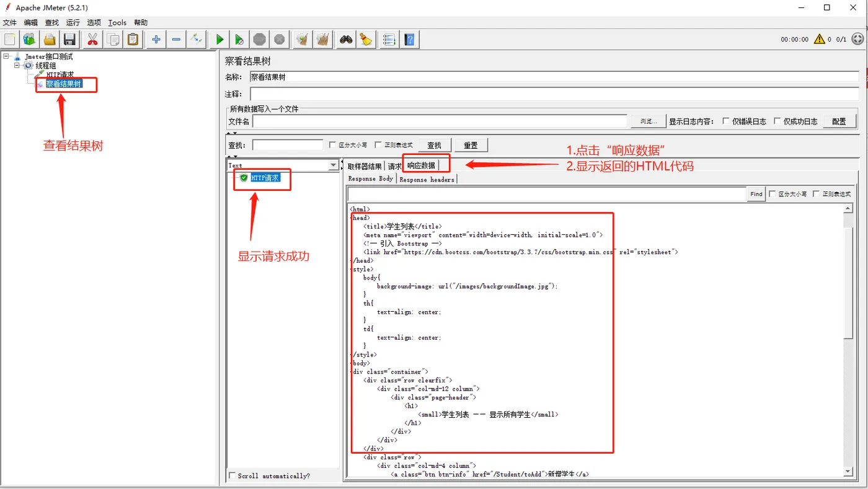The height and width of the screenshot is (489, 868).
Task: Tick 区分大小写 next to the Find button
Action: pyautogui.click(x=772, y=194)
